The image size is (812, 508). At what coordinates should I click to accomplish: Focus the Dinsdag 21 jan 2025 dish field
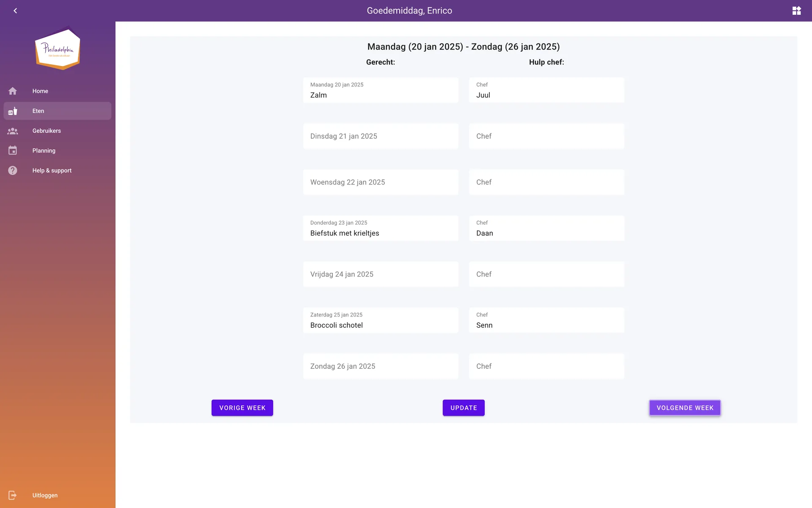381,136
